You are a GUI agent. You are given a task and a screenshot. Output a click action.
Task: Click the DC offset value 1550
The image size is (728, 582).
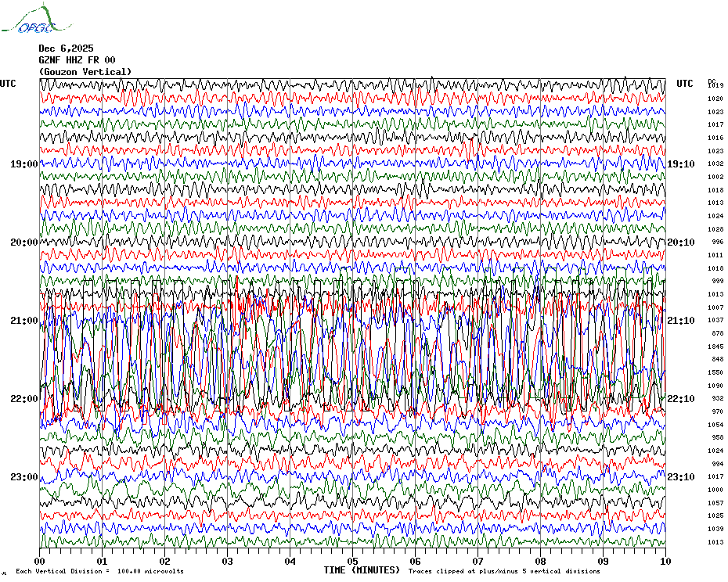715,372
